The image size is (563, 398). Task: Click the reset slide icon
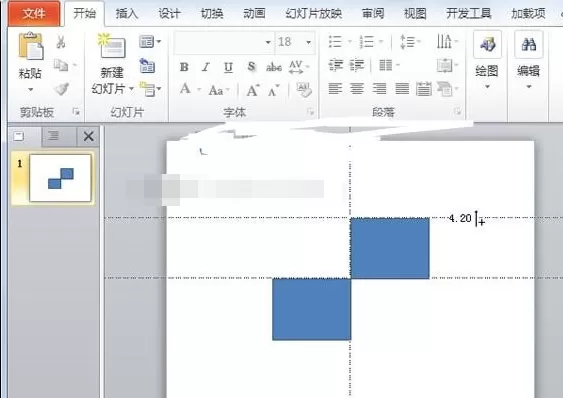pos(147,65)
